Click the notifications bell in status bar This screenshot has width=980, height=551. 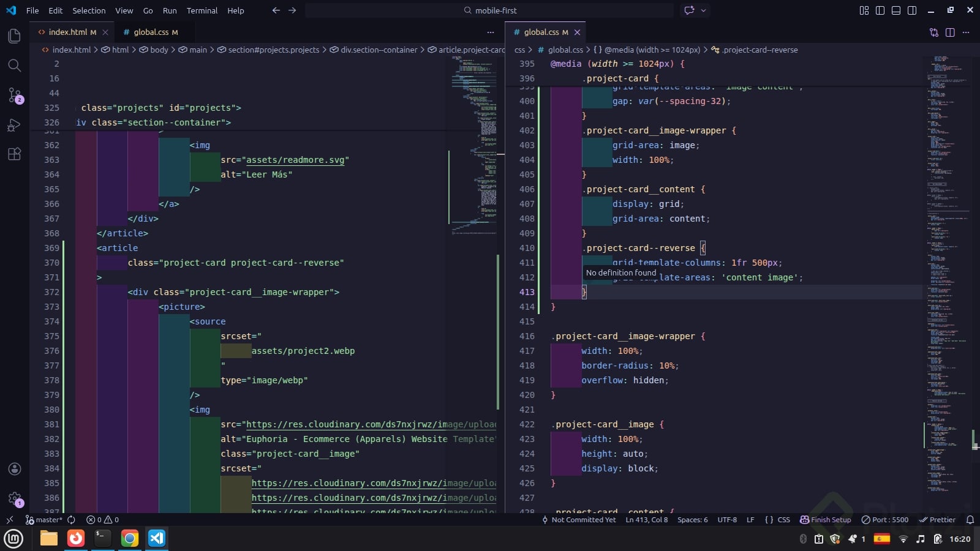[970, 520]
